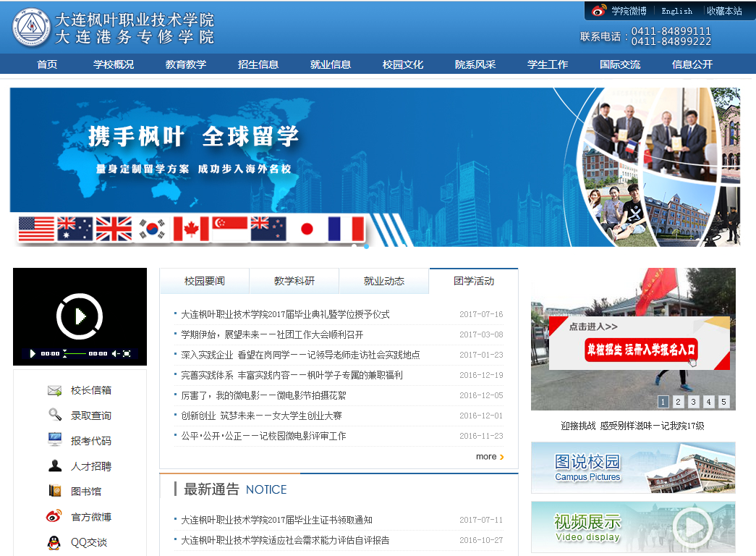This screenshot has height=556, width=756.
Task: Click the Weibo icon beside 学院微博 in header
Action: 599,11
